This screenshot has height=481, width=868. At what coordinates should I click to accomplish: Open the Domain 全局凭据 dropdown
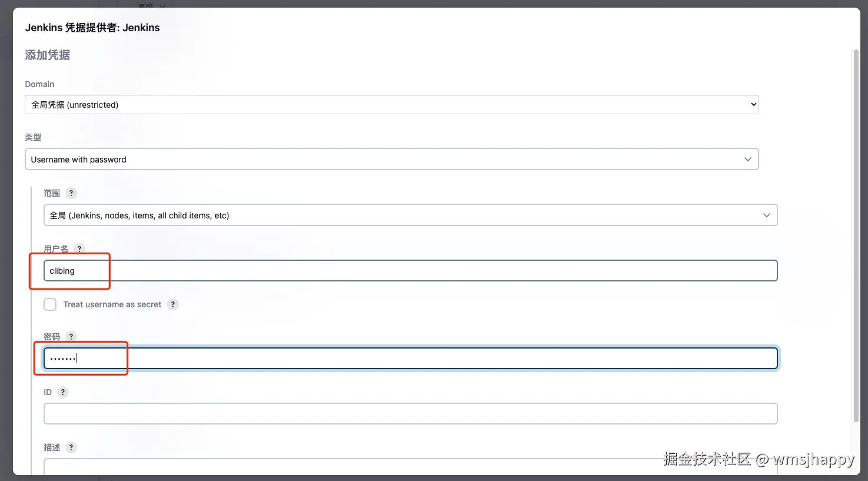(391, 105)
